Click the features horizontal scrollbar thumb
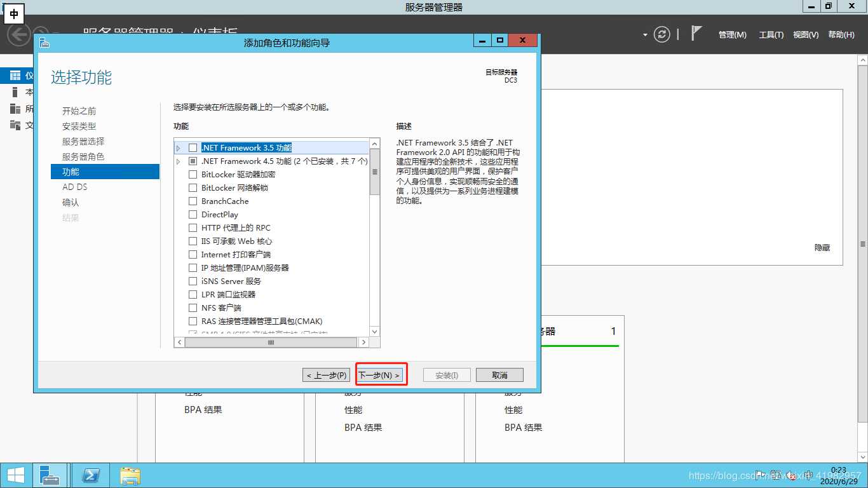The image size is (868, 488). [x=271, y=342]
